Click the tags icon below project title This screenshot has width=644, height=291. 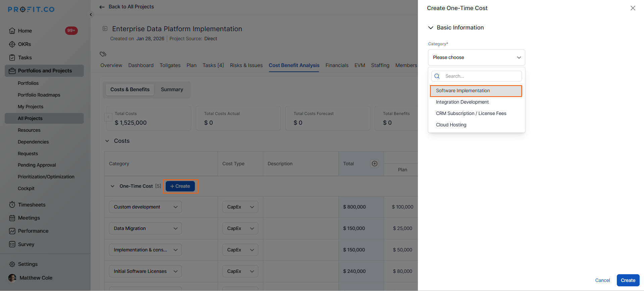coord(103,54)
